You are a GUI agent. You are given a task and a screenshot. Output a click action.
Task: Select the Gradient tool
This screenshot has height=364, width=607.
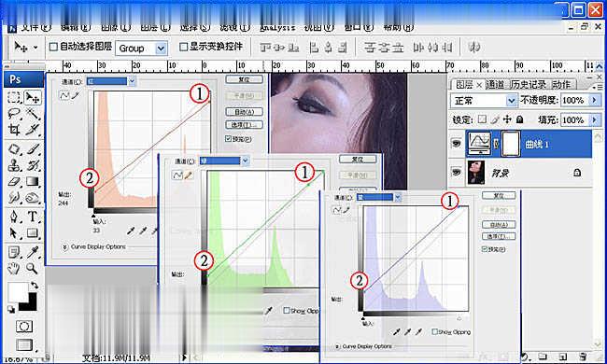(x=33, y=181)
